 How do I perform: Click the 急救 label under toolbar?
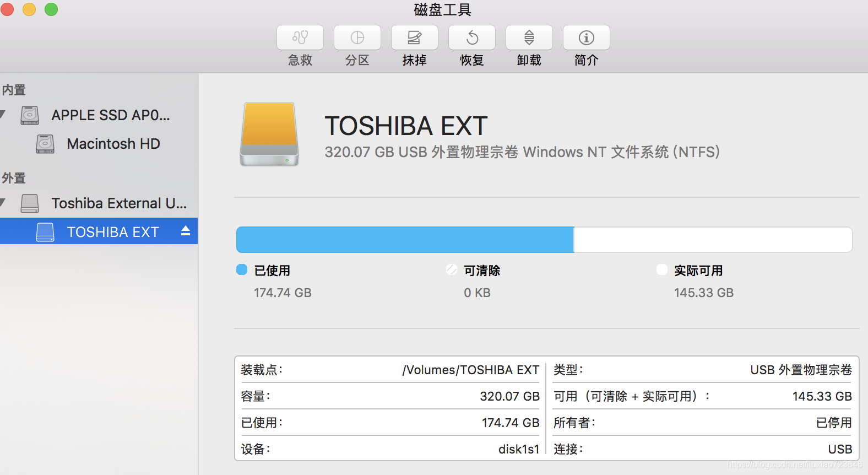(x=300, y=60)
